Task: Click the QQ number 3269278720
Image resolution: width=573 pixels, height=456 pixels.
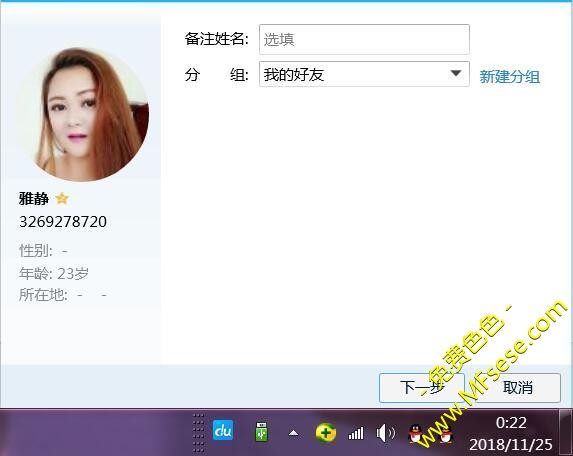Action: (63, 221)
